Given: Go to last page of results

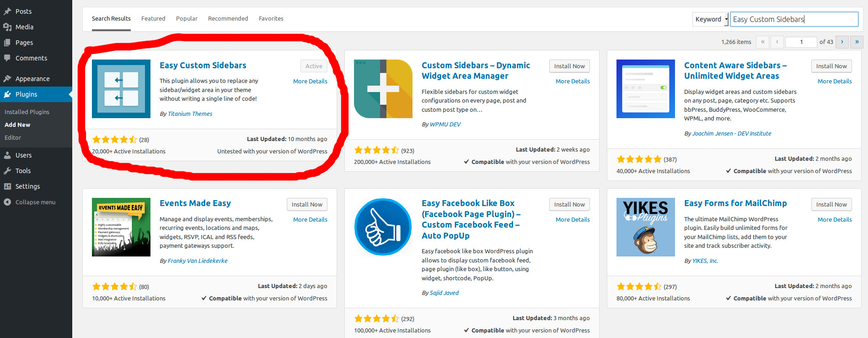Looking at the screenshot, I should (857, 42).
